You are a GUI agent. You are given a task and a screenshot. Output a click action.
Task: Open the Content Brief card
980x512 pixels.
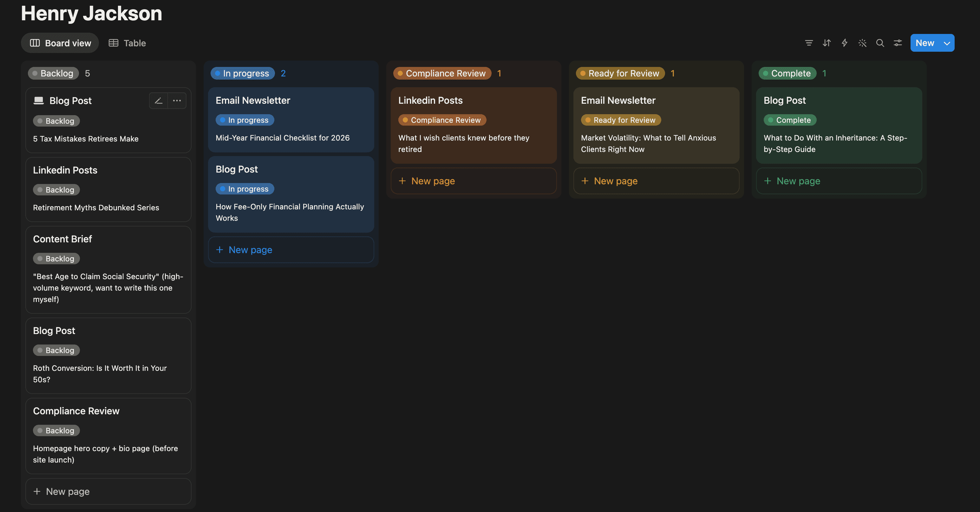coord(108,270)
